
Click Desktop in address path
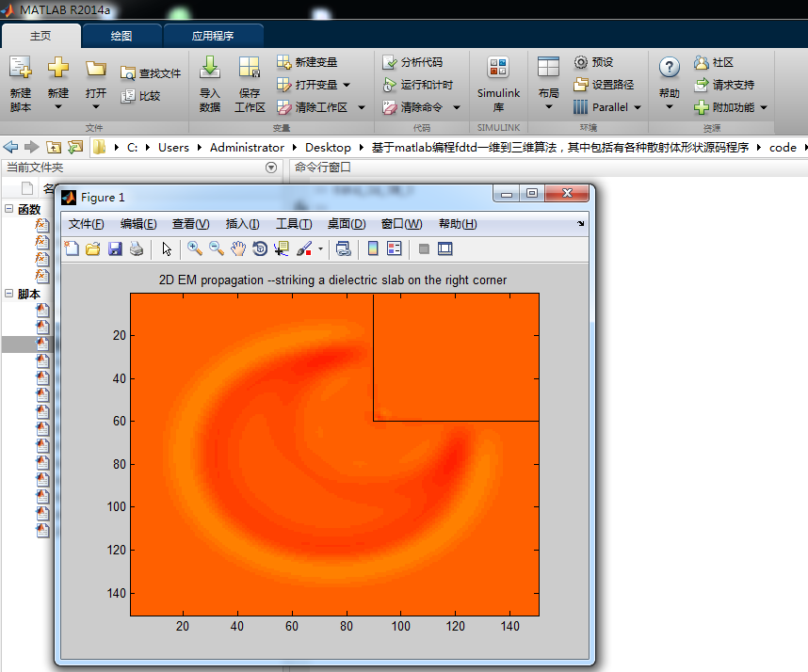328,148
